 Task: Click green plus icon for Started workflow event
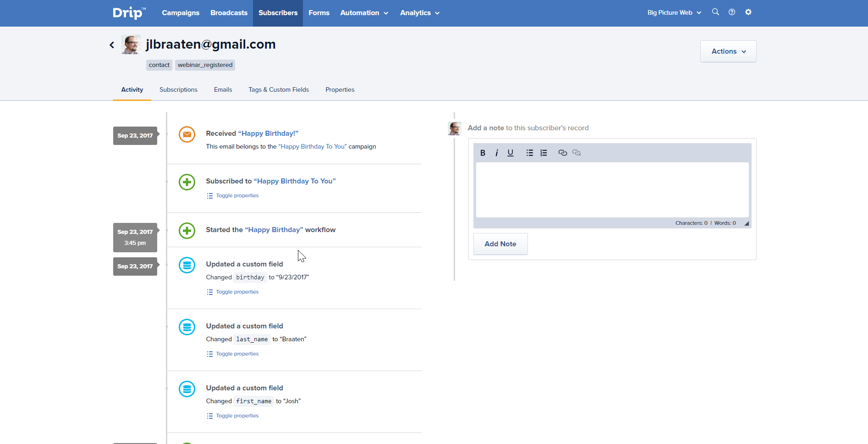(187, 231)
